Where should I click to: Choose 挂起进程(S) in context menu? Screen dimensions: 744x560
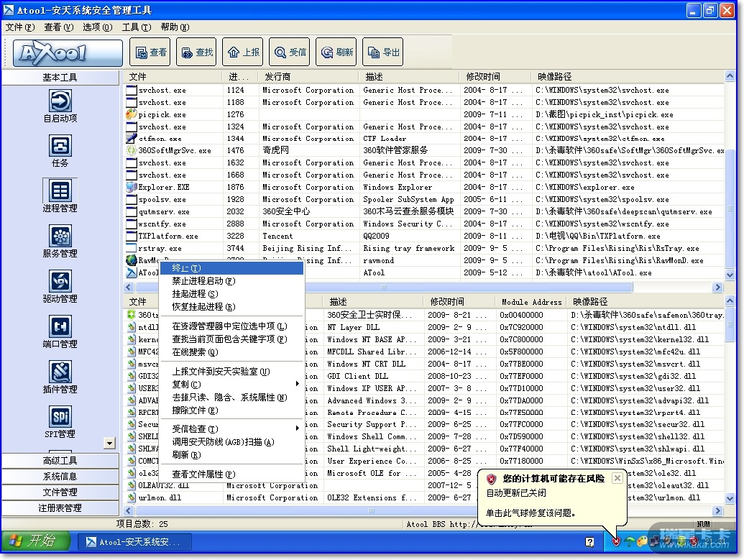click(231, 294)
